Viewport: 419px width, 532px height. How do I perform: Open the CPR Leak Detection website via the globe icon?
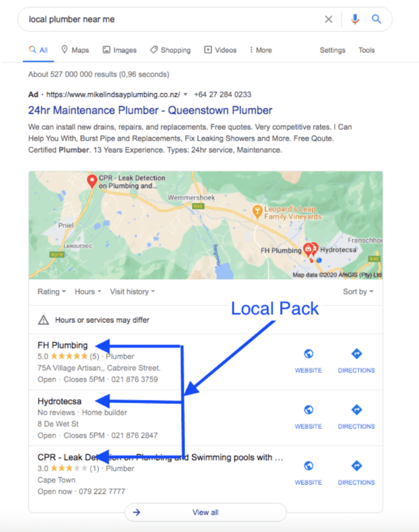308,466
